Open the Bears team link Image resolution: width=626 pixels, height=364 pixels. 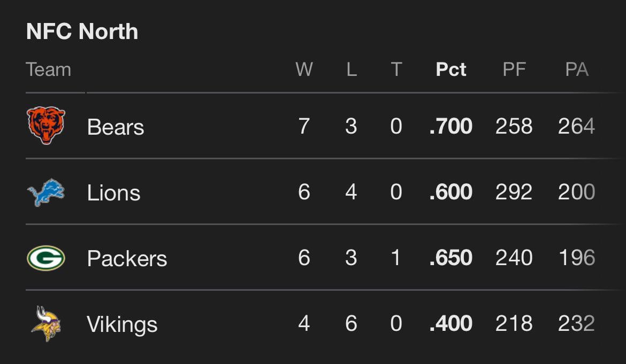(x=116, y=127)
